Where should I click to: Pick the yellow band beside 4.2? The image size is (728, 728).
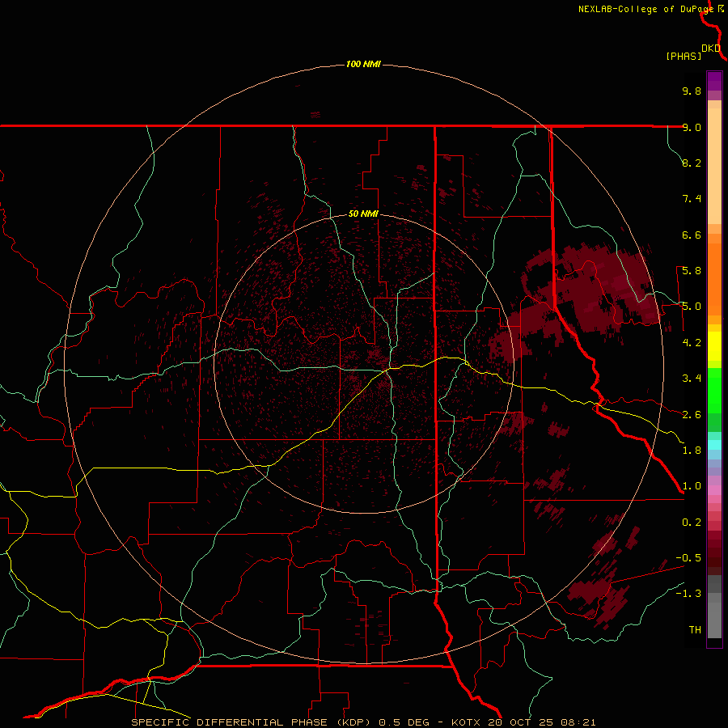(714, 346)
